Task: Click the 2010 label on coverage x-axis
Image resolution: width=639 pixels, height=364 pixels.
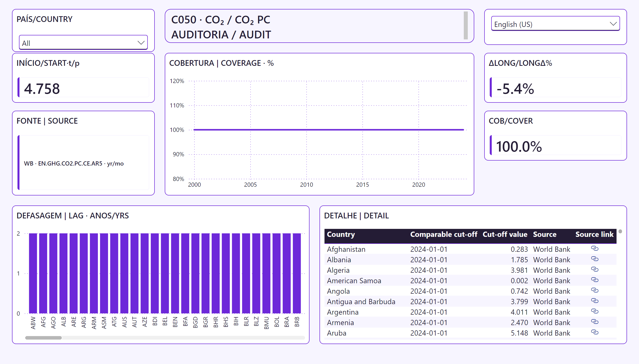Action: [306, 185]
